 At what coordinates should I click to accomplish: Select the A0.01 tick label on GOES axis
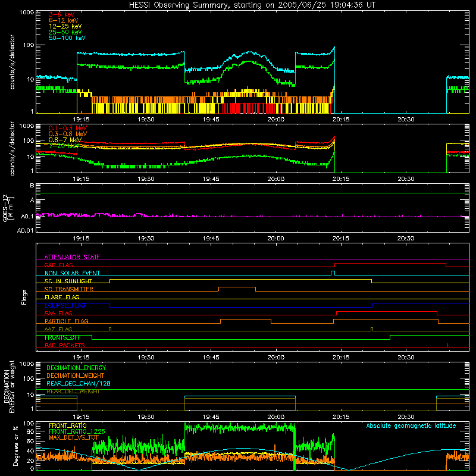pos(25,230)
